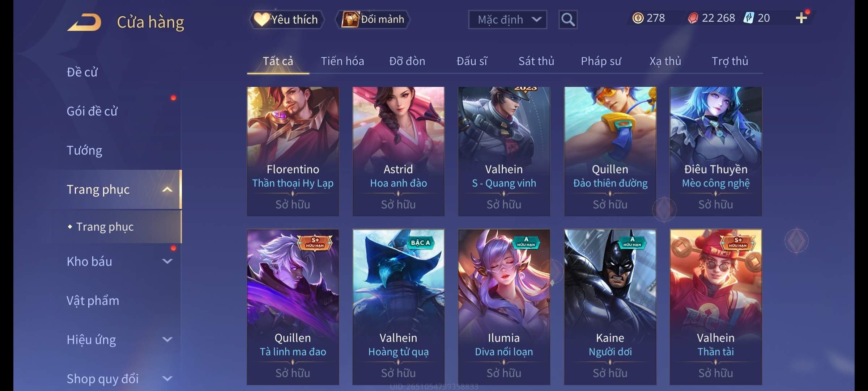Open the Mặc định sort dropdown
Screen dimensions: 868x391
(507, 20)
